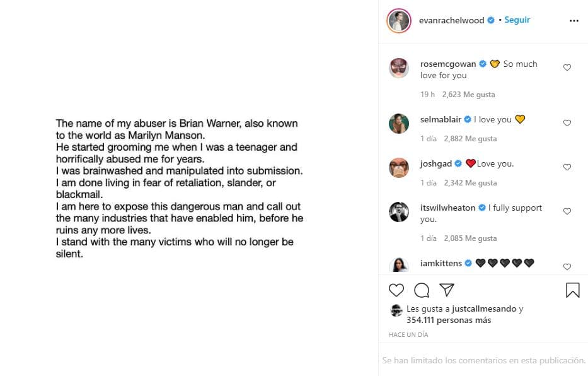Screen dimensions: 588x376
Task: Toggle like on rosemcgowan's comment
Action: click(567, 66)
